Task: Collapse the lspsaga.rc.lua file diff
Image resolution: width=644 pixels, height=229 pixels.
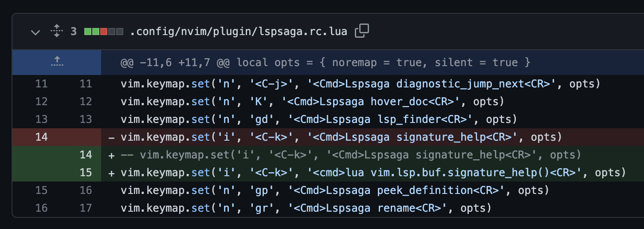Action: (35, 32)
